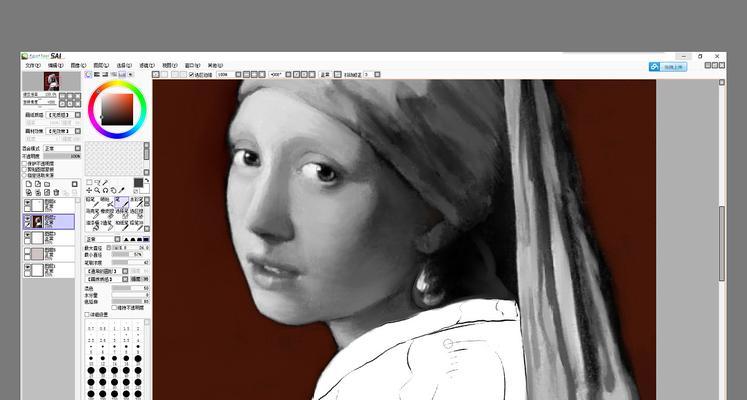
Task: Choose the sharpest triangular brush edge shape
Action: click(x=126, y=240)
